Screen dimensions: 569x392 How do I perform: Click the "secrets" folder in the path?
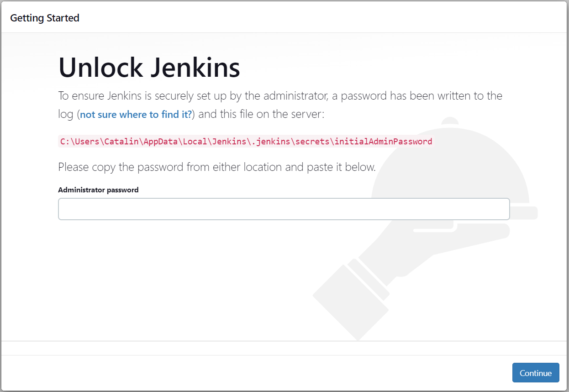pos(312,141)
